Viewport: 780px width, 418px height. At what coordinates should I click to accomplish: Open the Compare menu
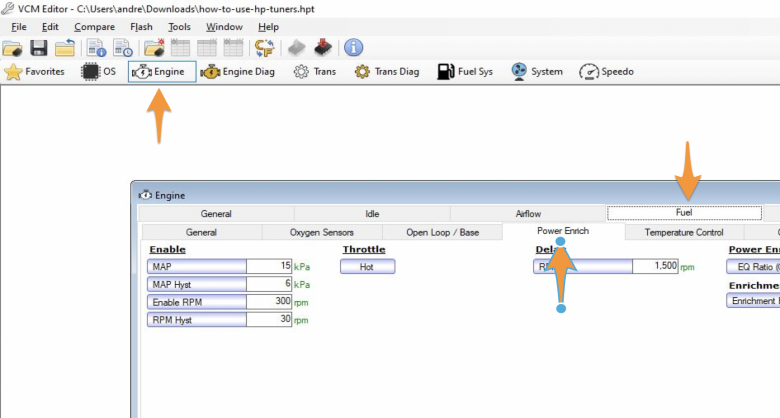click(x=94, y=26)
